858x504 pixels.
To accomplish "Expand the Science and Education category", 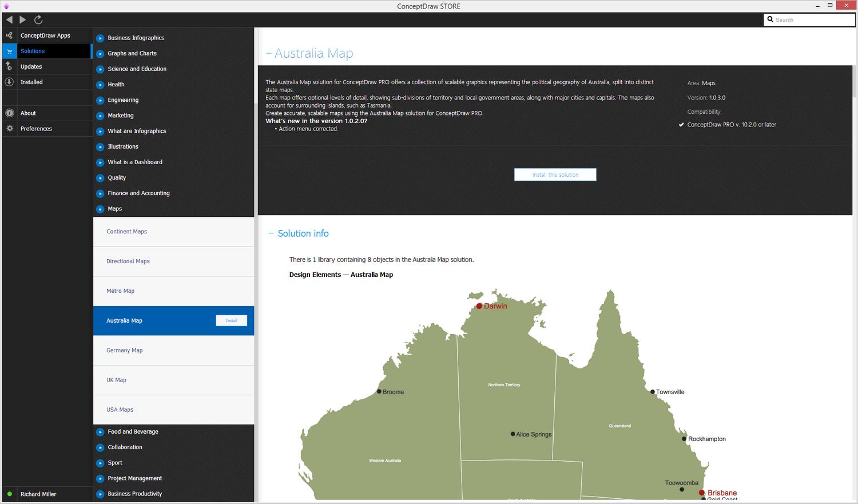I will pos(100,69).
